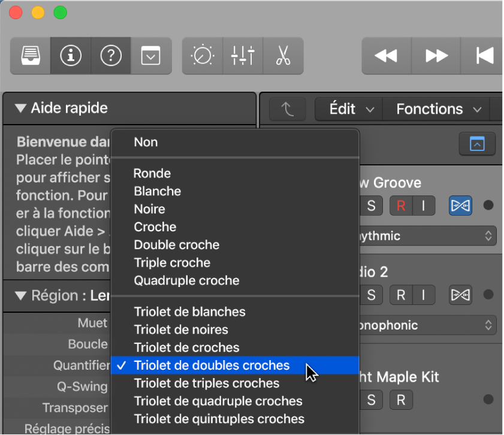Click the upward back arrow next to Édit
Screen dimensions: 504x435
coord(287,108)
